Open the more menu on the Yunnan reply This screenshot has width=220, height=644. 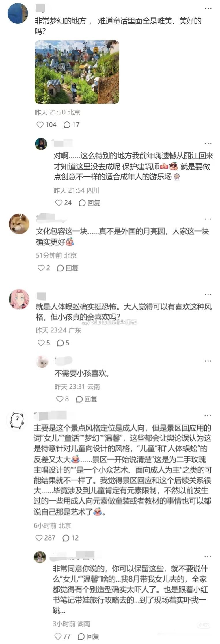pyautogui.click(x=208, y=361)
